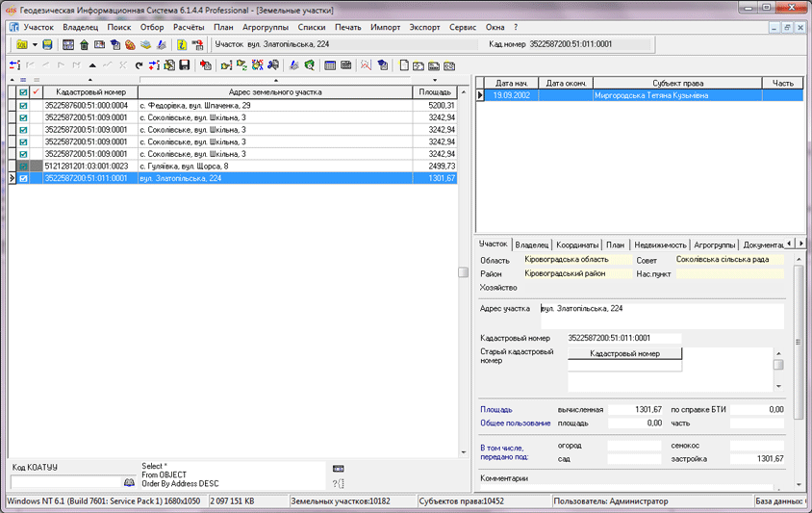Click the folder with green arrows icon
The image size is (812, 513).
(241, 65)
